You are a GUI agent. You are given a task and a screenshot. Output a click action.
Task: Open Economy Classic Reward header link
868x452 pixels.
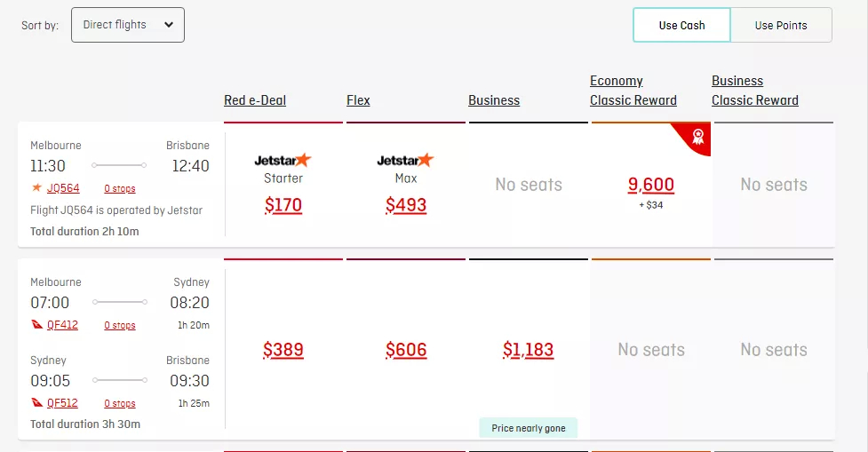tap(633, 91)
